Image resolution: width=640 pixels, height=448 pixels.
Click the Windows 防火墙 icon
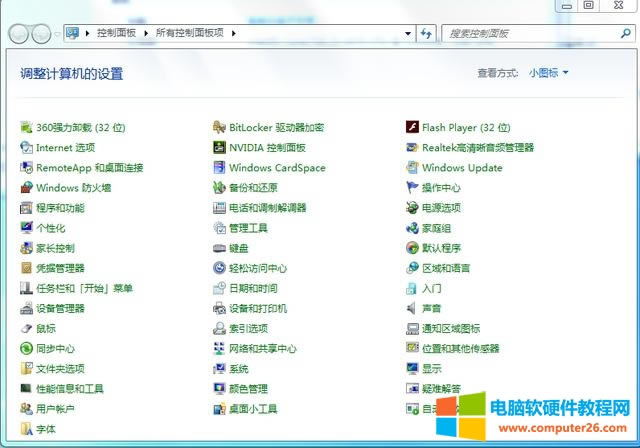27,188
